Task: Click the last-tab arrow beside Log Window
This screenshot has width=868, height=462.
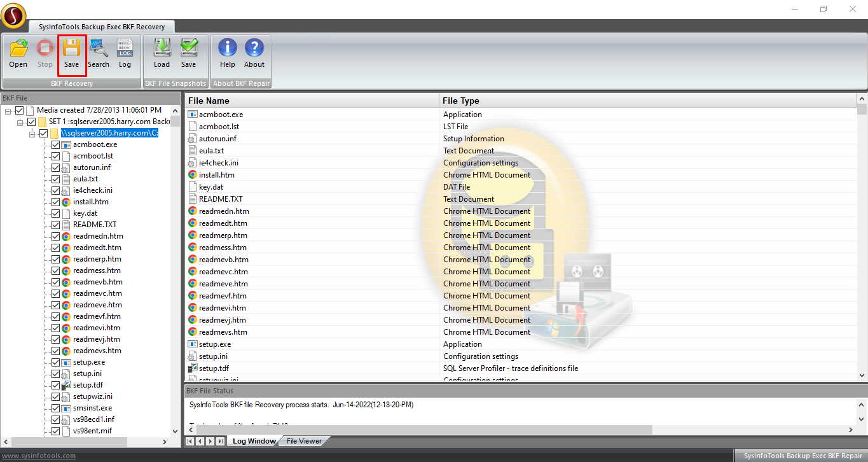Action: coord(220,441)
